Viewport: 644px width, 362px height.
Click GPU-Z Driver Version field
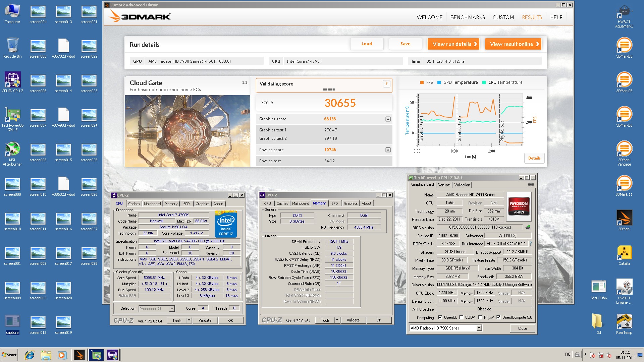click(484, 285)
